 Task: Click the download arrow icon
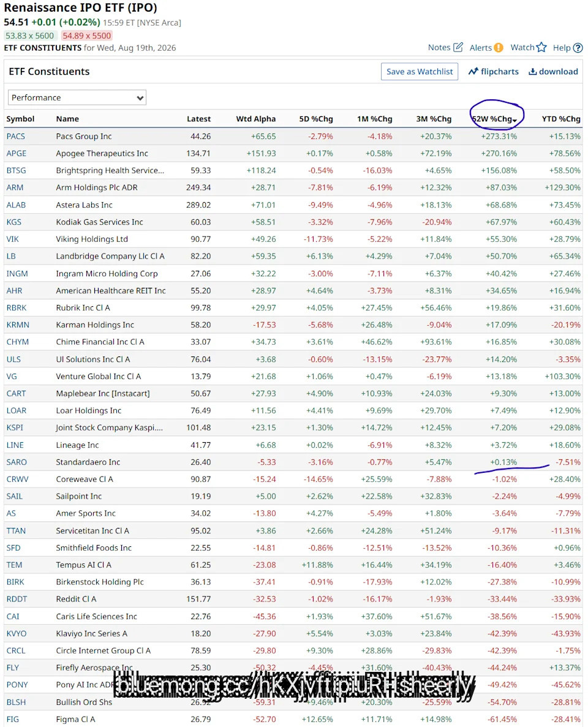pos(533,72)
